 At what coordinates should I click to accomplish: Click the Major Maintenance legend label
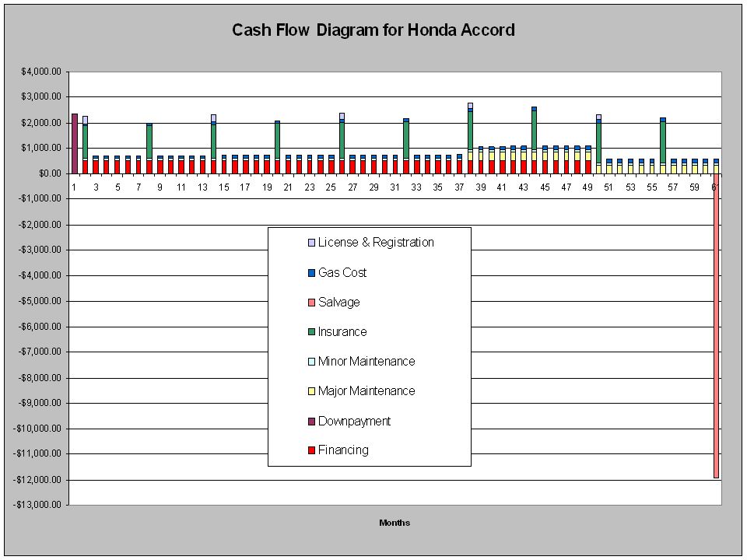(366, 391)
